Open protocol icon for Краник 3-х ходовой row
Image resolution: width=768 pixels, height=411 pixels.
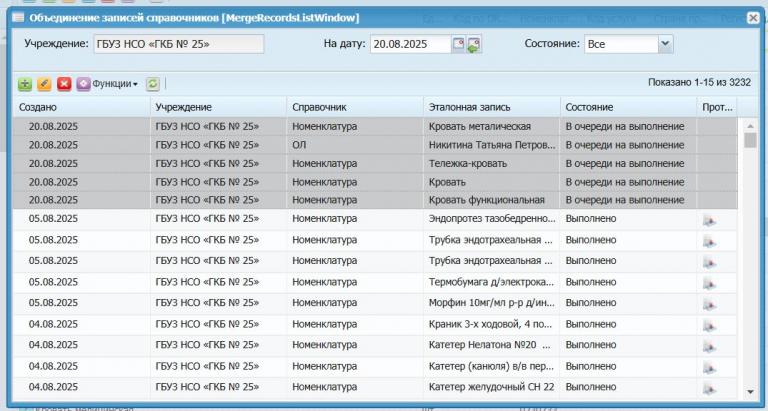pos(709,326)
